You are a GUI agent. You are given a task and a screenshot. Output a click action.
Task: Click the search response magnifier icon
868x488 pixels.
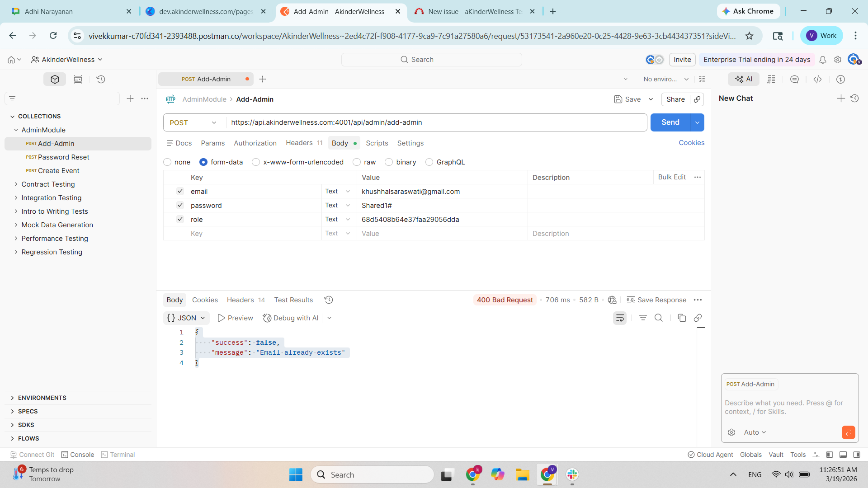click(659, 318)
